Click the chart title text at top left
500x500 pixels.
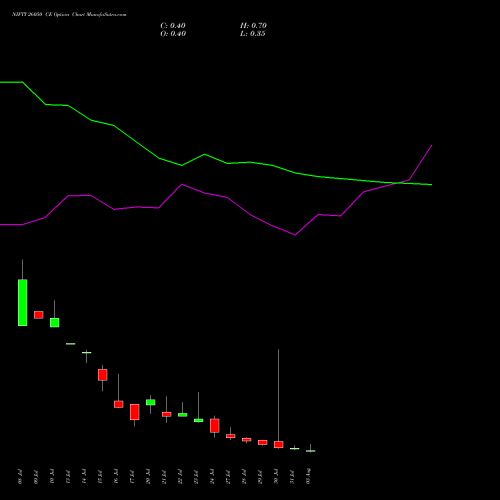click(x=69, y=15)
